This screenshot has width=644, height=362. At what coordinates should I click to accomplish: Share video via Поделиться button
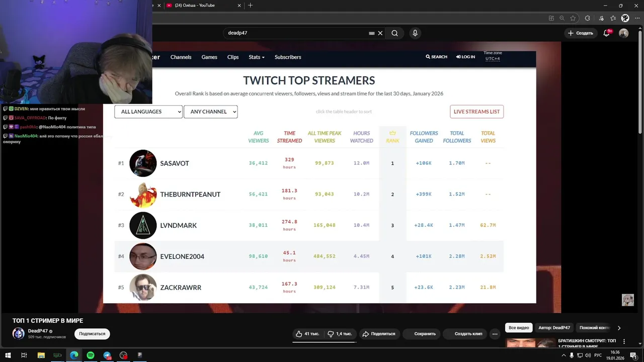coord(379,334)
